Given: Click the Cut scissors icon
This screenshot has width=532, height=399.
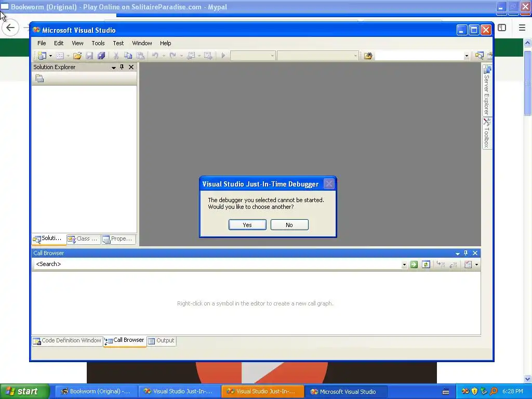Looking at the screenshot, I should tap(116, 56).
